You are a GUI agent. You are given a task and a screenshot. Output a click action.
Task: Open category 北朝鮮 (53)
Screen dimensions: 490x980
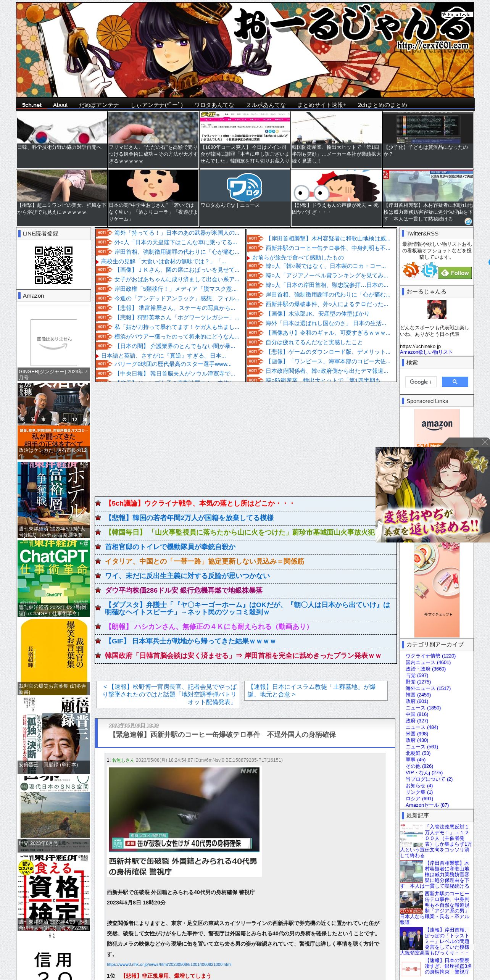(418, 753)
